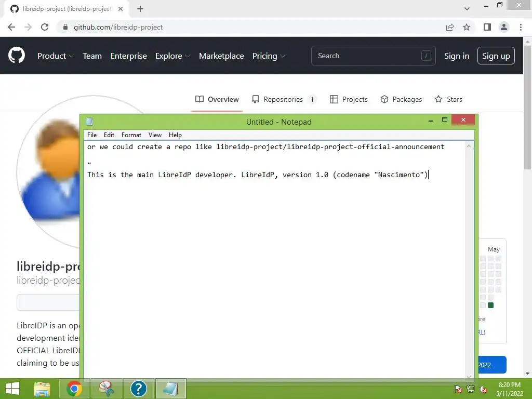Open the Chrome profile avatar menu
This screenshot has height=399, width=532.
tap(504, 27)
